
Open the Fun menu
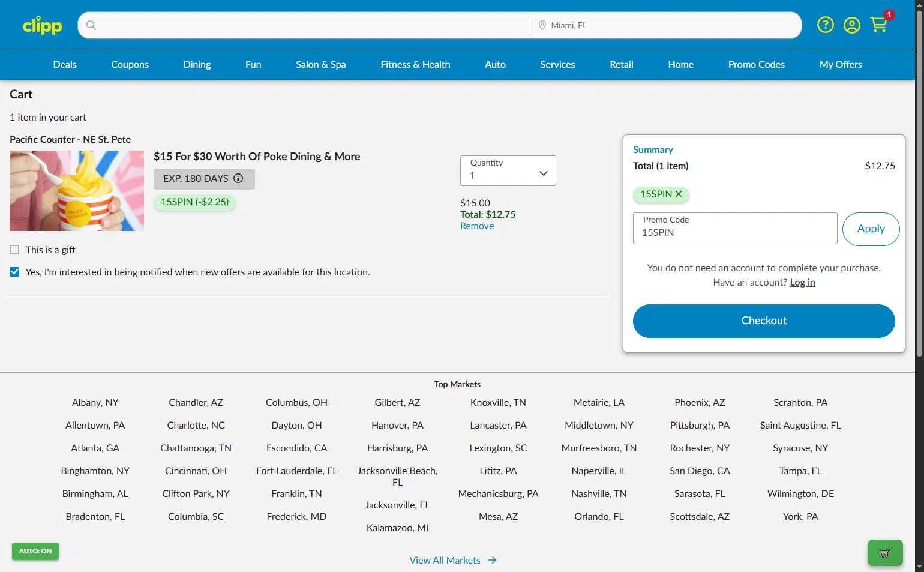point(253,64)
